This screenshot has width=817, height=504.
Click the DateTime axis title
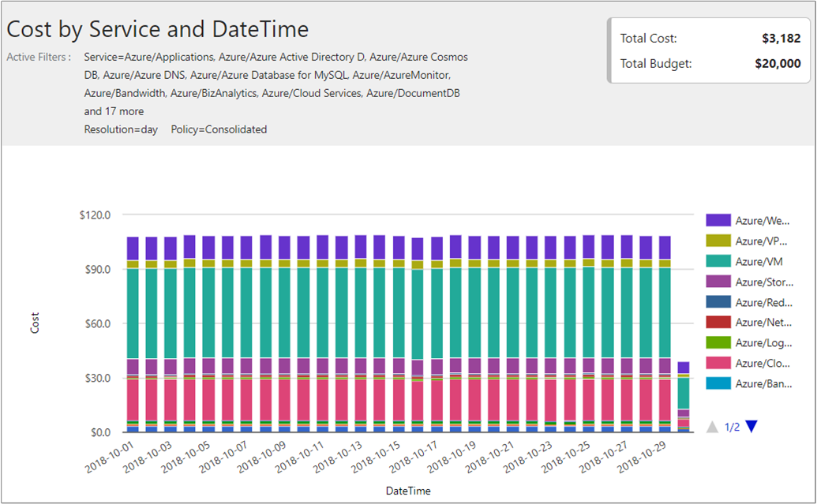408,491
